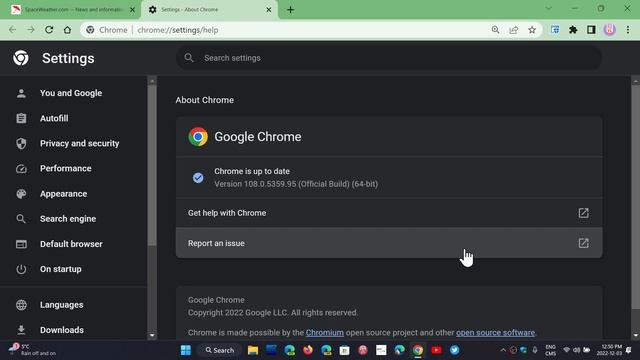Image resolution: width=640 pixels, height=360 pixels.
Task: Open the Autofill settings section
Action: point(54,118)
